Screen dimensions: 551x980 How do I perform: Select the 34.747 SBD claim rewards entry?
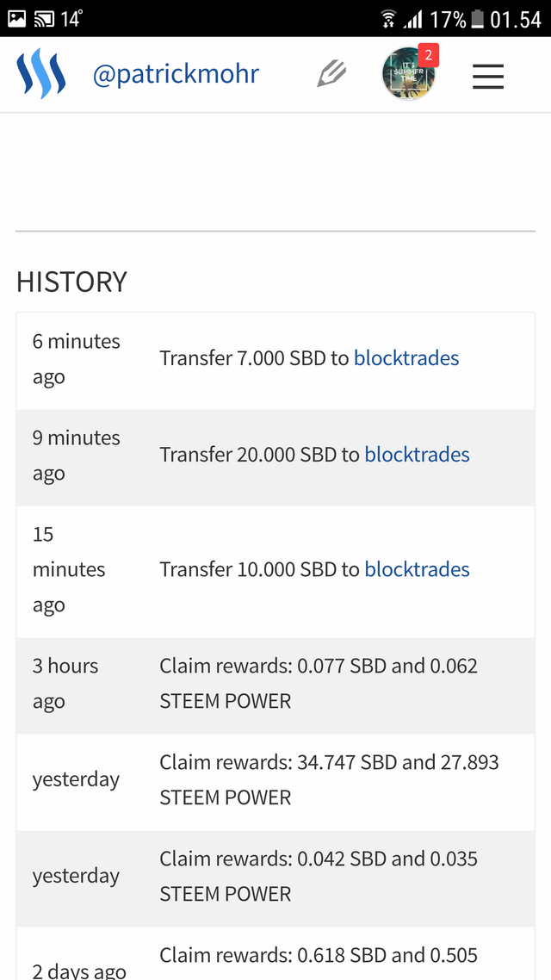[x=329, y=779]
